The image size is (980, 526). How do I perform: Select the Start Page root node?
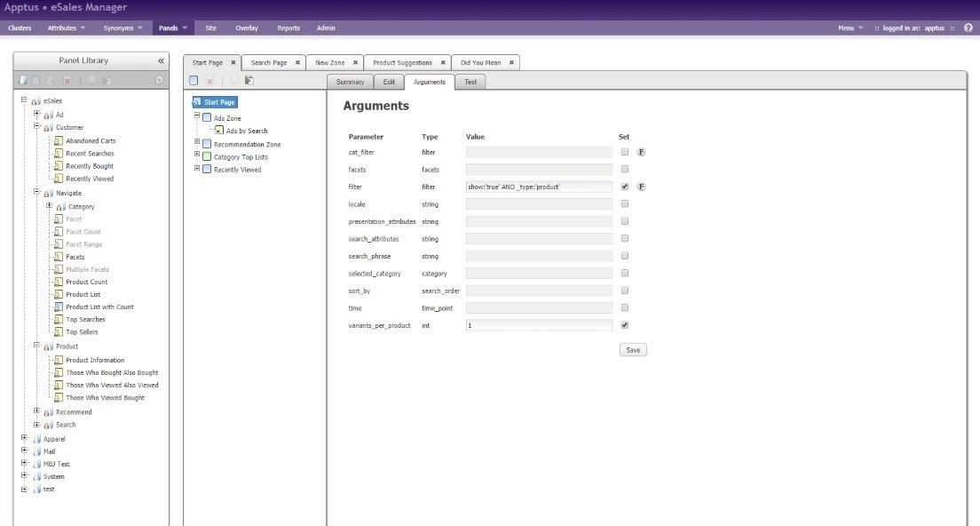(215, 102)
